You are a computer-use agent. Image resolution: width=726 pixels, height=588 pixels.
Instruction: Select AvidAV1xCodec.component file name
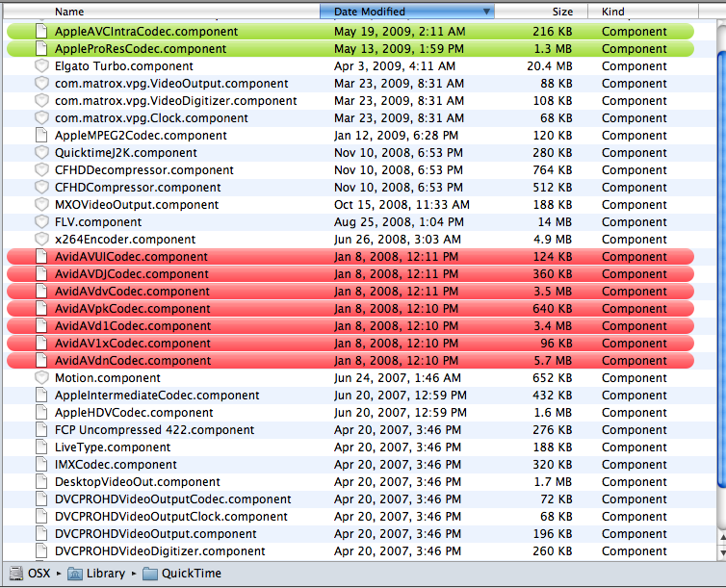(133, 344)
